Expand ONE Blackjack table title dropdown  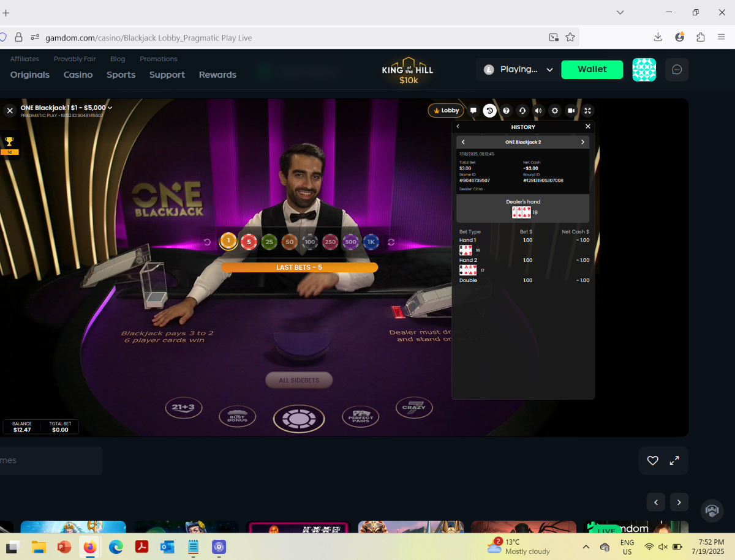110,108
